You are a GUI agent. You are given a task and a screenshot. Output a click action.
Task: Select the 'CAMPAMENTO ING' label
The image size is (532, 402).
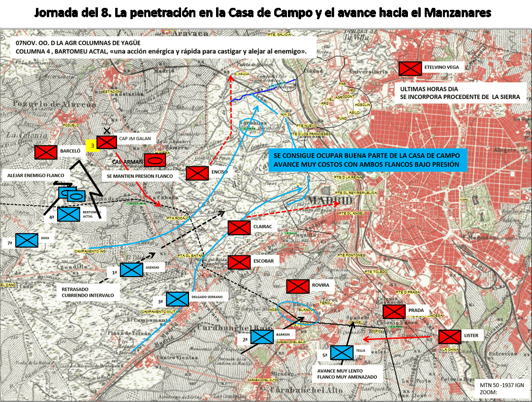point(90,251)
